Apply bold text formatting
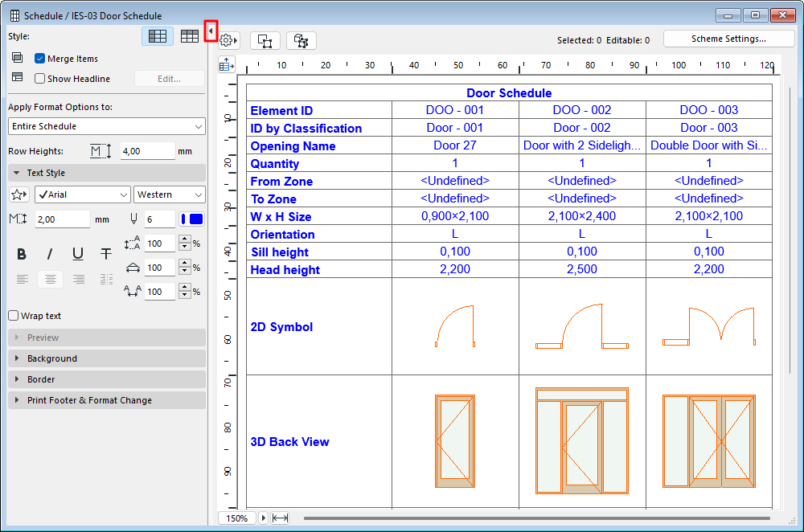This screenshot has width=804, height=532. [x=22, y=254]
